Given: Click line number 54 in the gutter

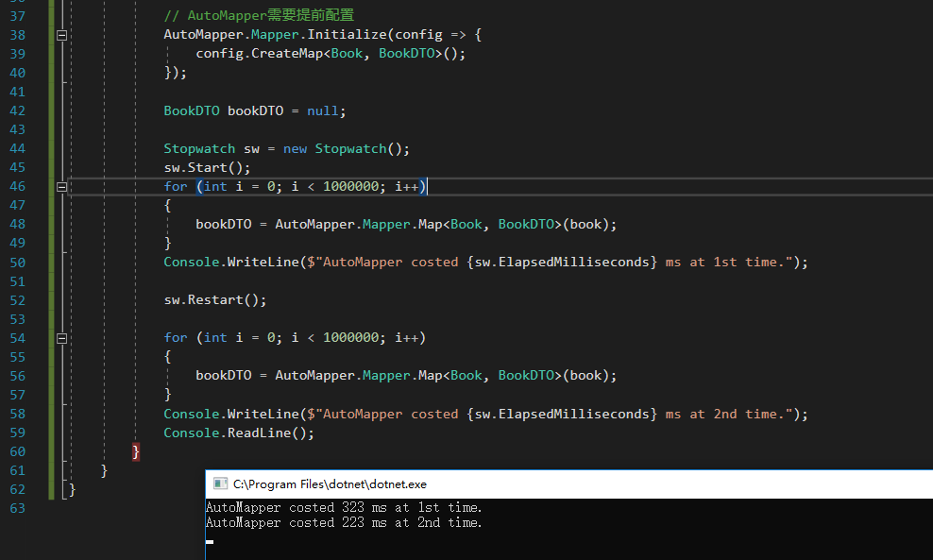Looking at the screenshot, I should 18,338.
